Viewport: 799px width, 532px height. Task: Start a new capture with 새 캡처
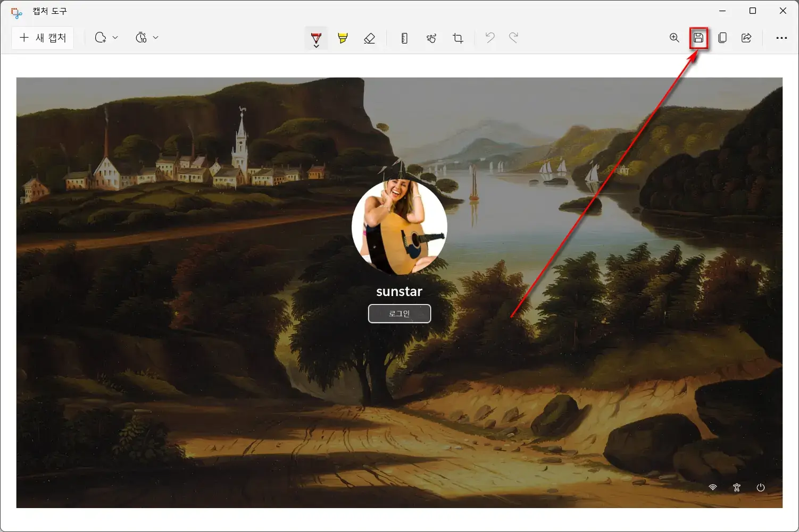tap(43, 38)
